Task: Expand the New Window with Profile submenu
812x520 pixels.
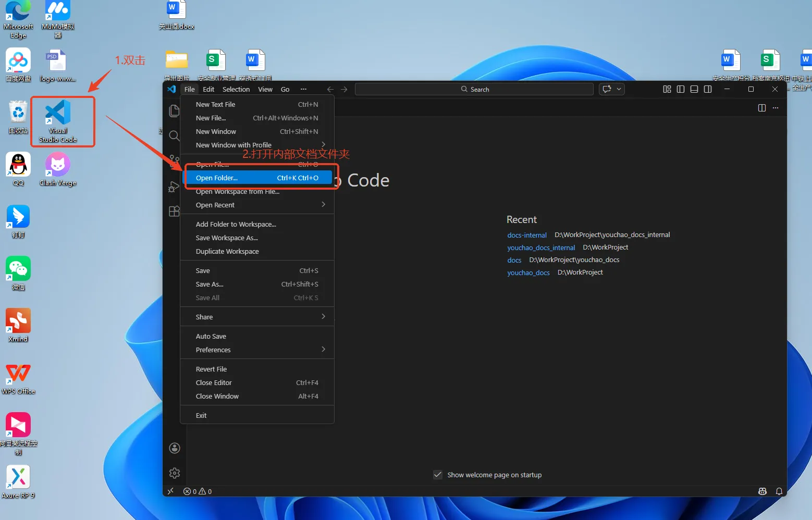Action: [257, 145]
